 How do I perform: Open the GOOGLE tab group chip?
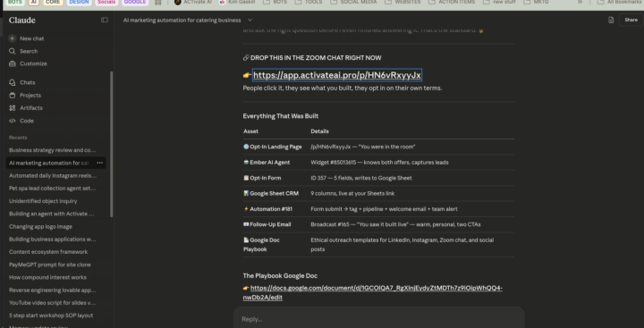point(135,2)
